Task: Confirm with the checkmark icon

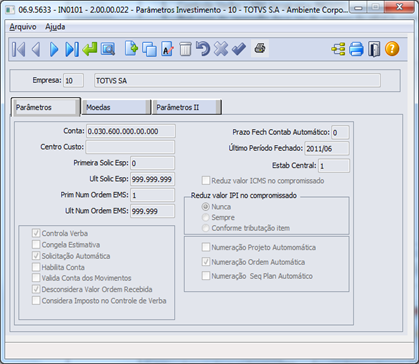Action: [239, 49]
